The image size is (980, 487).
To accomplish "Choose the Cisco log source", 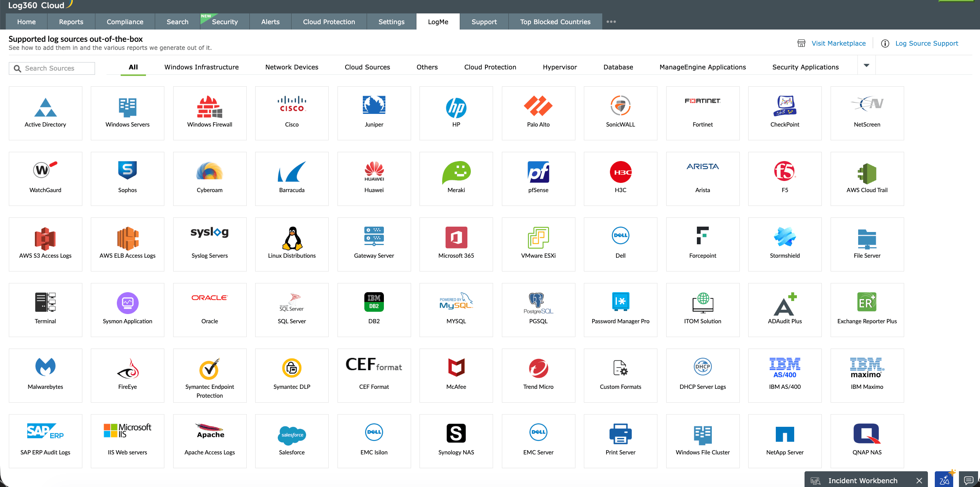I will 292,113.
